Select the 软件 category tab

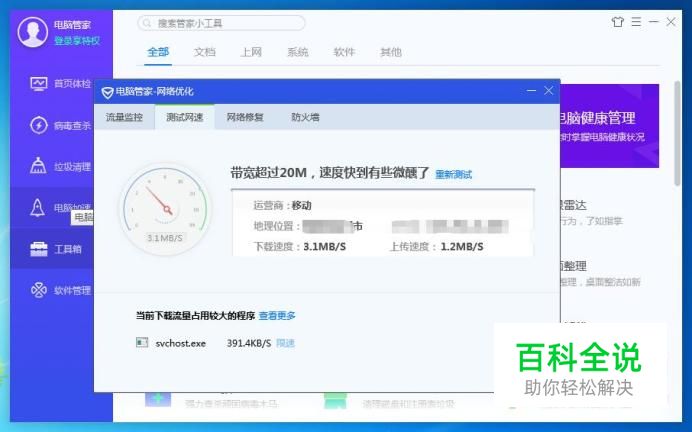click(x=344, y=52)
